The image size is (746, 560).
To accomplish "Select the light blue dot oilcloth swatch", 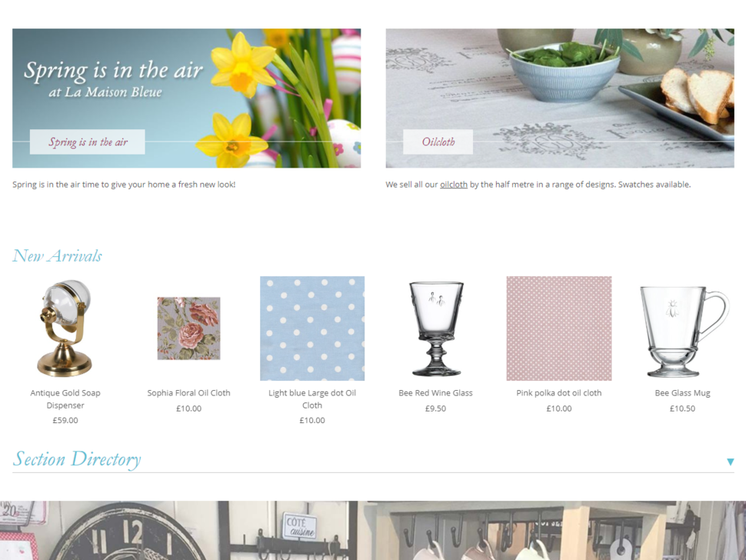I will 312,328.
